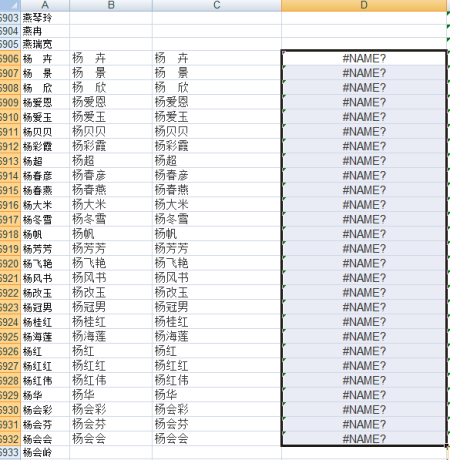Click cell A containing 杨会龄

pos(45,453)
